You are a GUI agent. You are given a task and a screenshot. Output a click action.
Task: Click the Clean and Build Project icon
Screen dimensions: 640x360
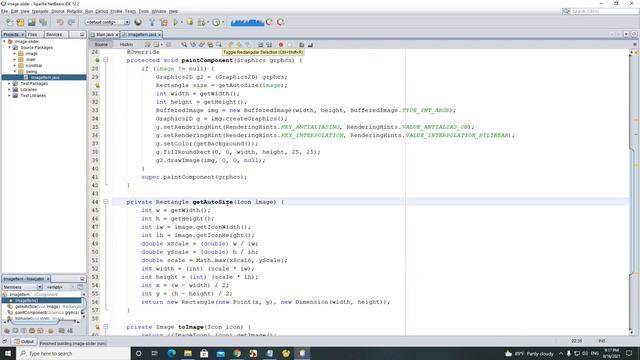click(x=164, y=22)
